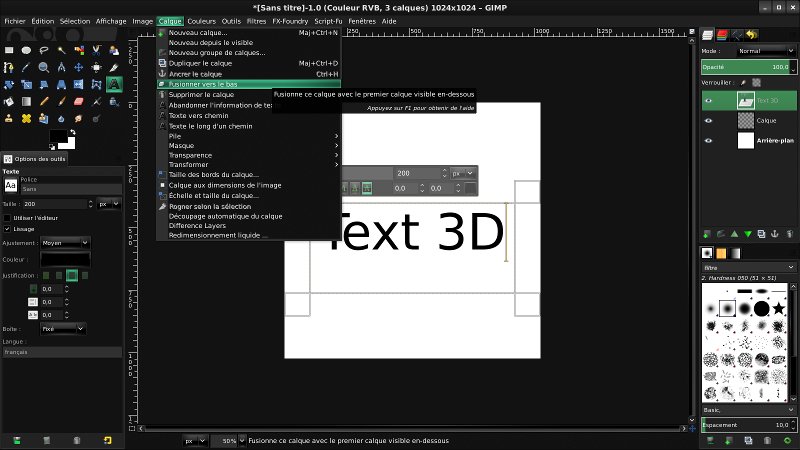The height and width of the screenshot is (450, 800).
Task: Select the Rectangle Select tool
Action: click(x=9, y=50)
